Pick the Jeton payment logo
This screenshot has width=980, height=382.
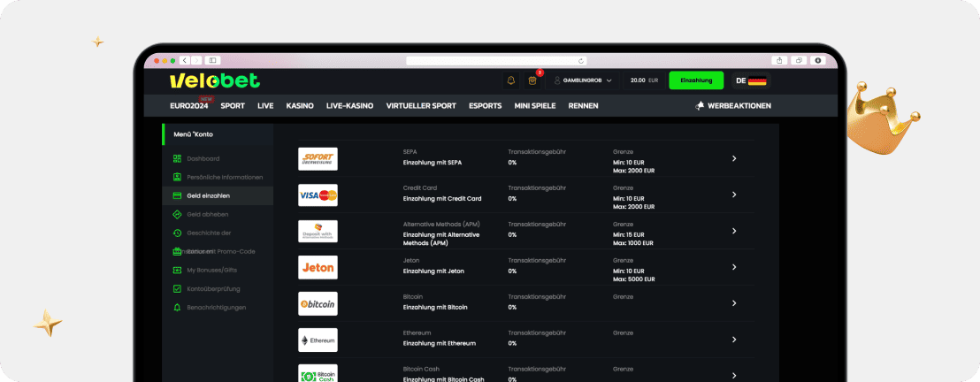[318, 267]
